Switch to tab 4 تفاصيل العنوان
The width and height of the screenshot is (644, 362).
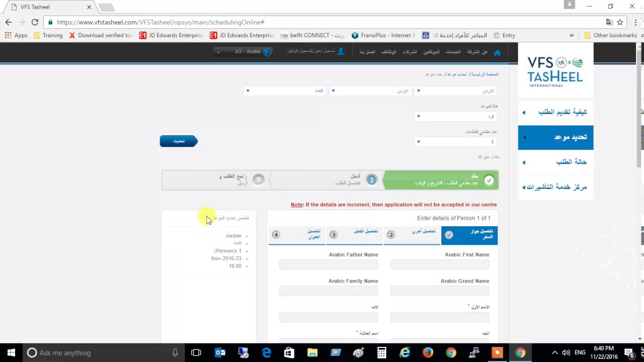point(297,235)
